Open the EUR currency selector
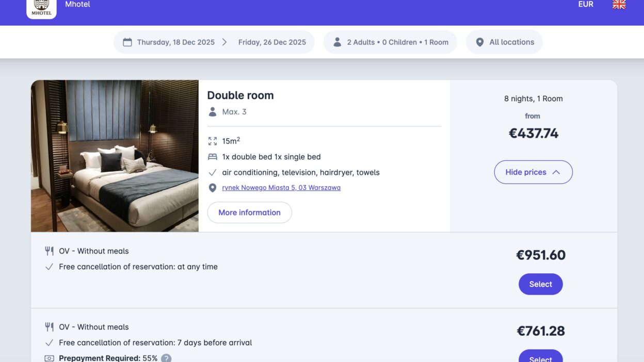The height and width of the screenshot is (362, 644). [586, 4]
